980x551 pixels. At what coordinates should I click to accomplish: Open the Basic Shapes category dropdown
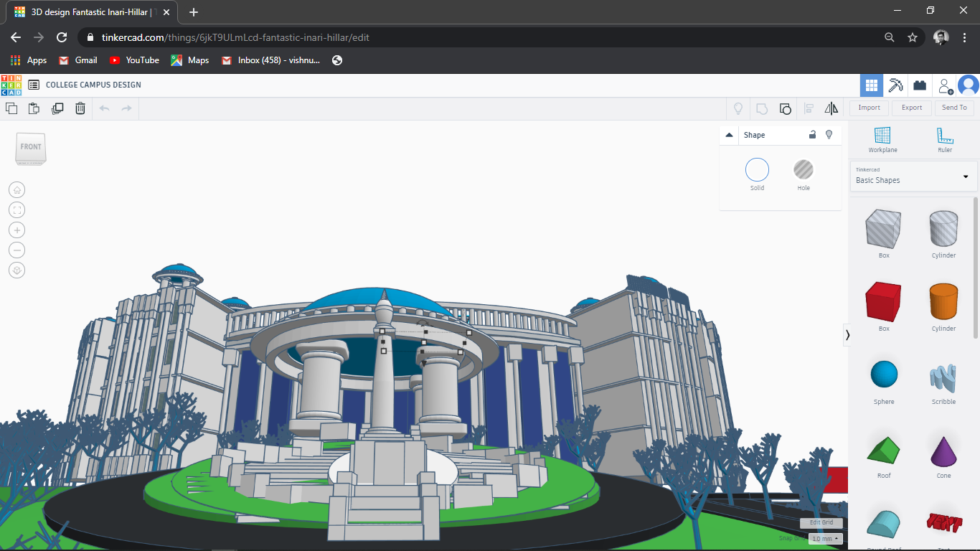click(913, 176)
